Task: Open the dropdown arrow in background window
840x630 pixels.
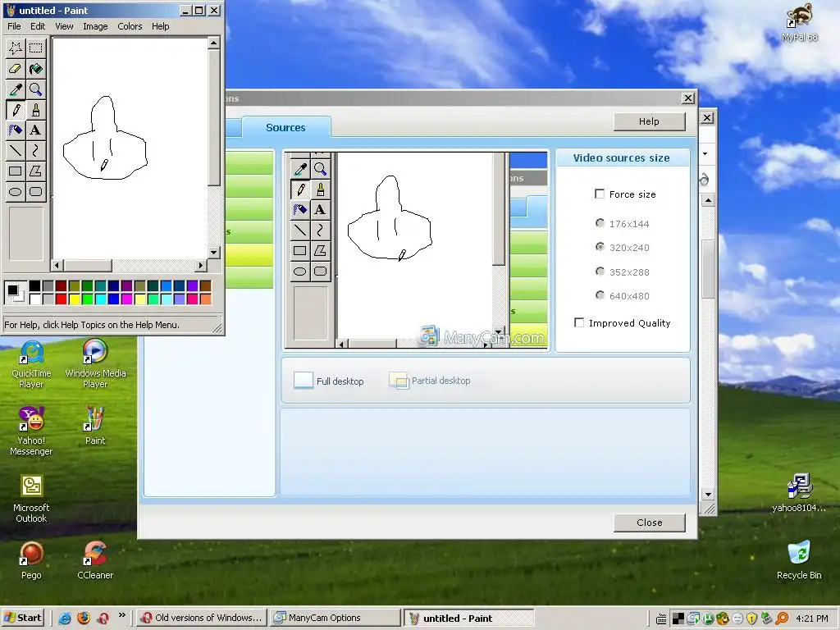Action: [x=705, y=153]
